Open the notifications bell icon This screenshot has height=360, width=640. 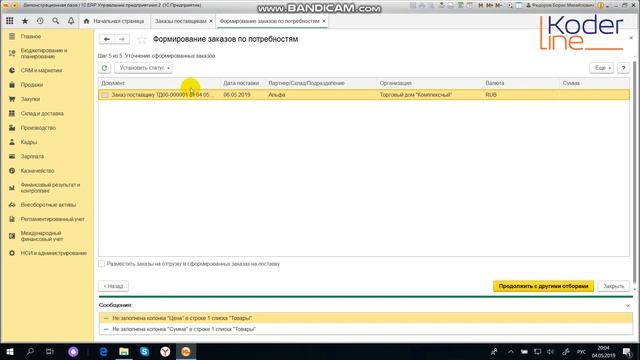pos(71,21)
